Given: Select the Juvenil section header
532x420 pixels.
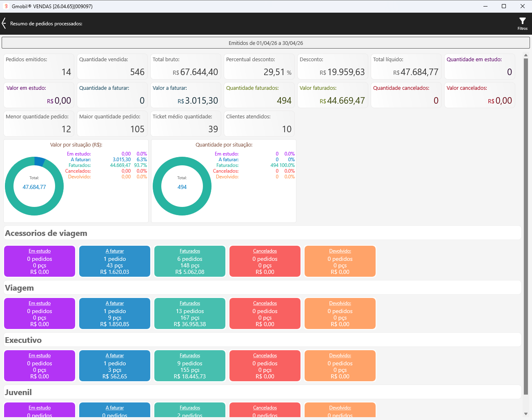Looking at the screenshot, I should pos(263,392).
